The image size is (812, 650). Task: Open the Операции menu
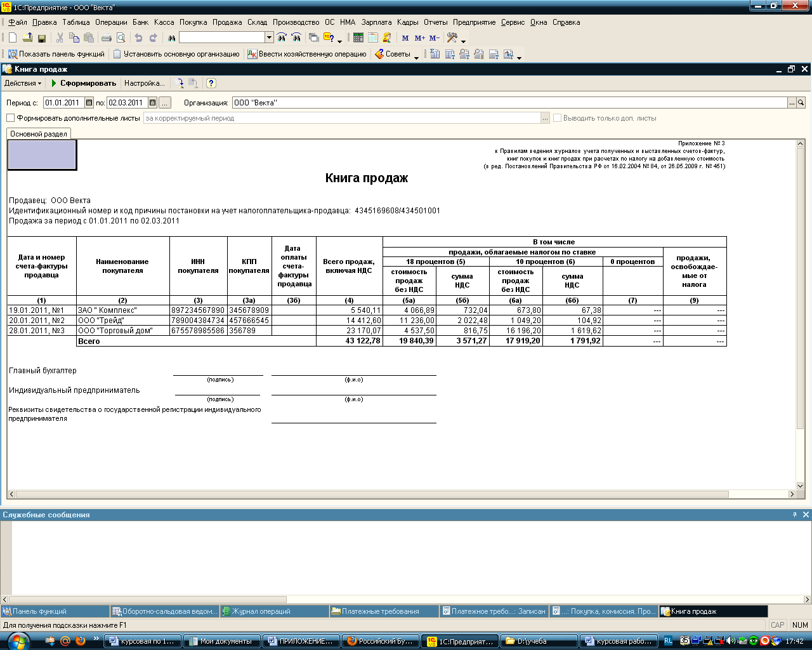[x=111, y=22]
